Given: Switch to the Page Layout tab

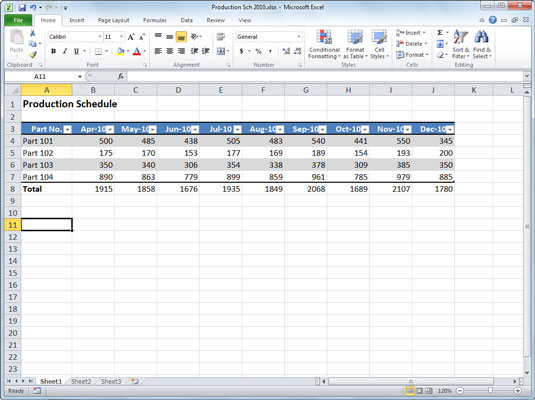Looking at the screenshot, I should 114,20.
